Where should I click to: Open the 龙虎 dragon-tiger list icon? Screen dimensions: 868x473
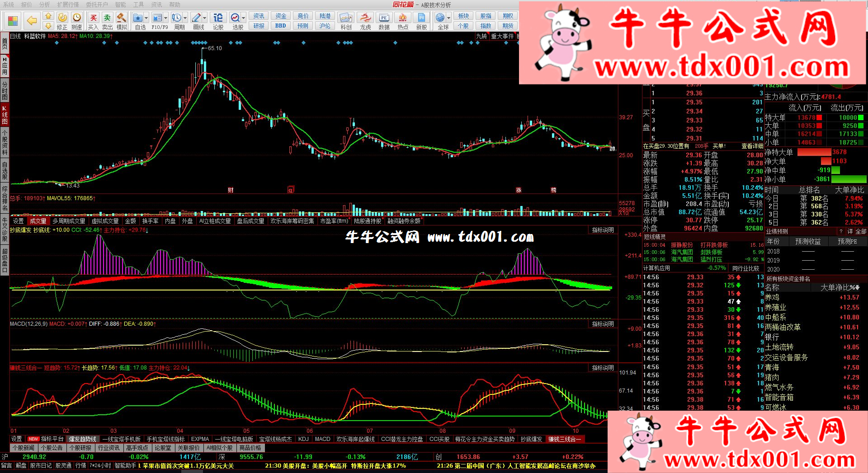tap(365, 18)
